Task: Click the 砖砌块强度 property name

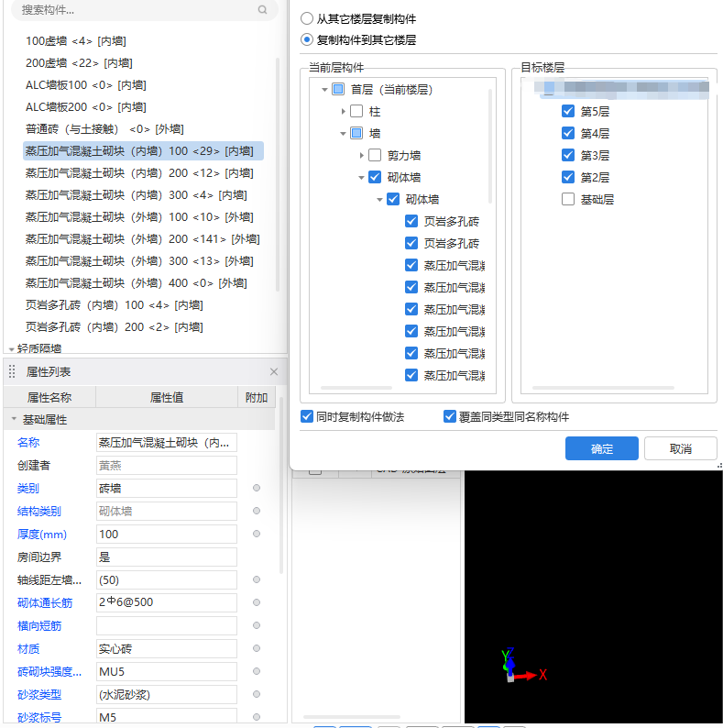Action: pyautogui.click(x=49, y=672)
